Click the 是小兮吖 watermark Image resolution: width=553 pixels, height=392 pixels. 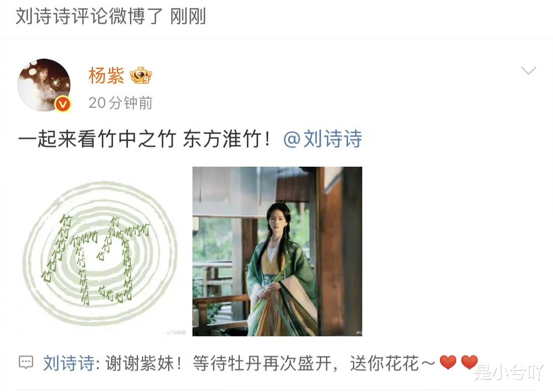(509, 372)
